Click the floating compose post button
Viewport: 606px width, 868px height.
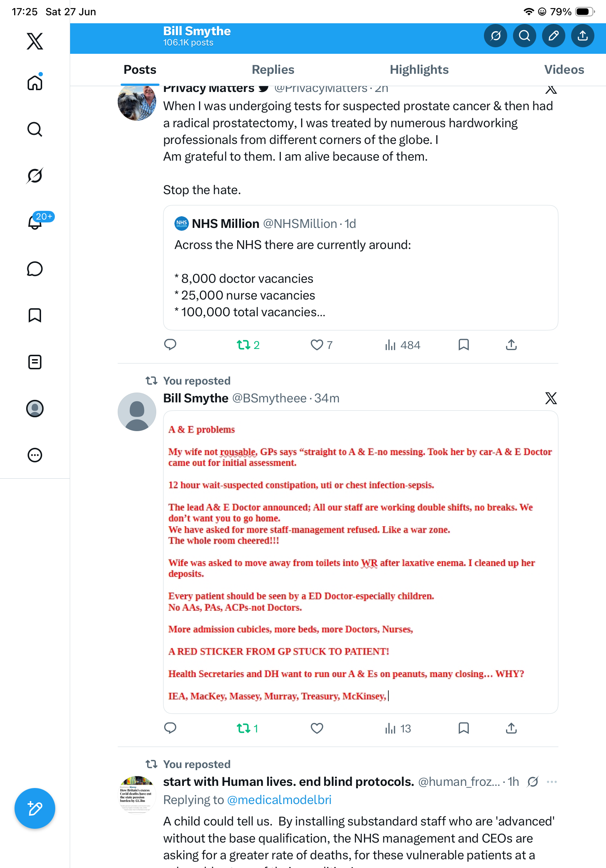[x=35, y=809]
